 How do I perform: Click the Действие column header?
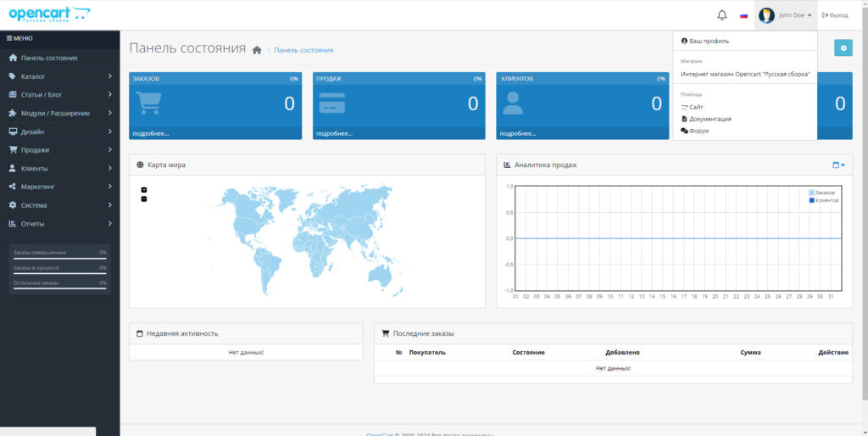[x=833, y=352]
